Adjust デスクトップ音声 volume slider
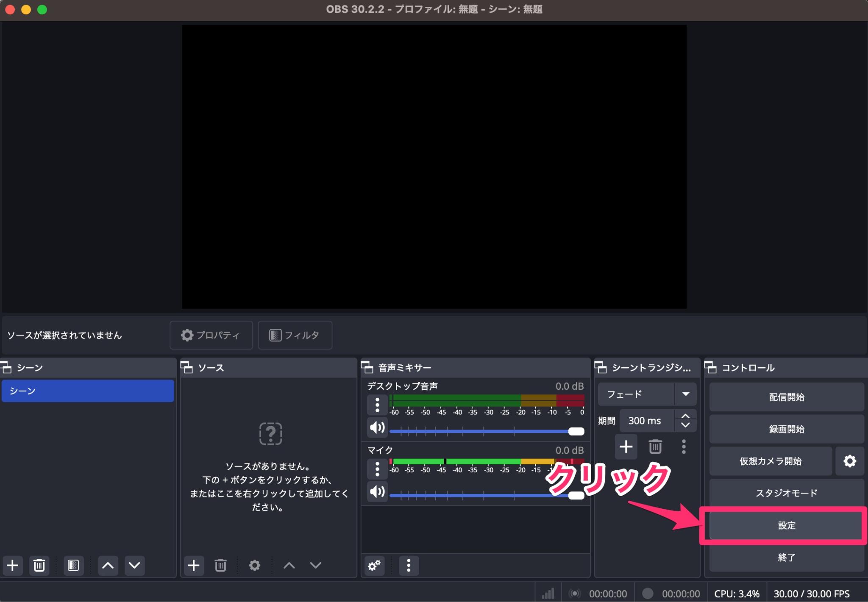The width and height of the screenshot is (868, 602). tap(487, 431)
